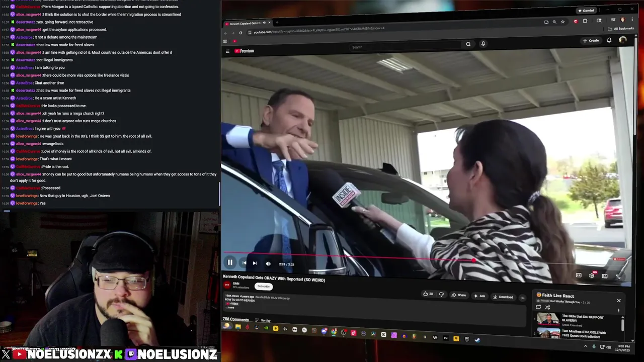Click chat message 'Pride is the root.'
The height and width of the screenshot is (362, 644).
tap(55, 166)
